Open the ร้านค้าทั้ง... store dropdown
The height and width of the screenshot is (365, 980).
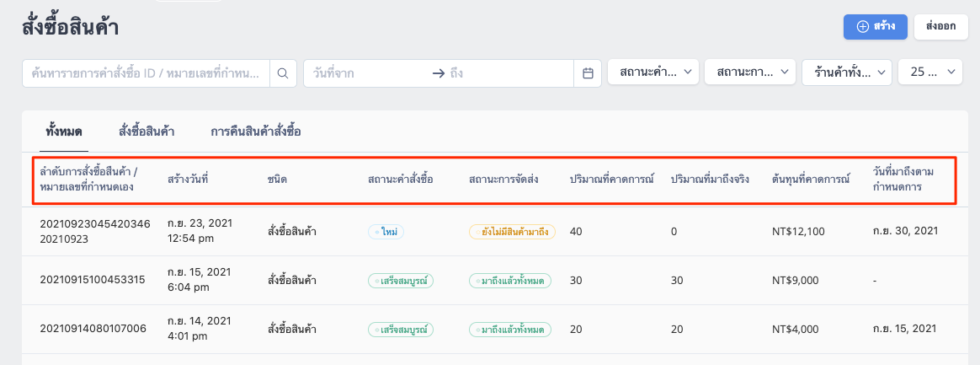coord(847,72)
